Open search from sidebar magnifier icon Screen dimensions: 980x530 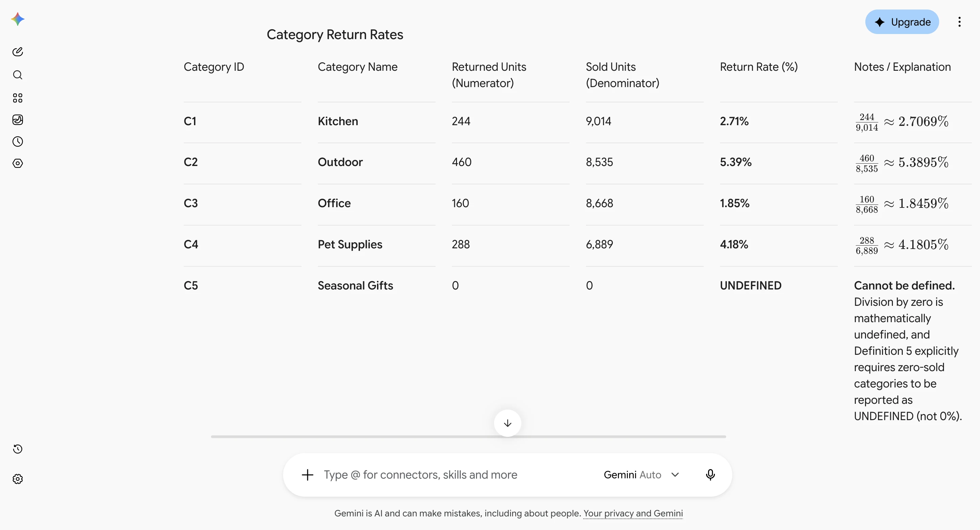[17, 75]
